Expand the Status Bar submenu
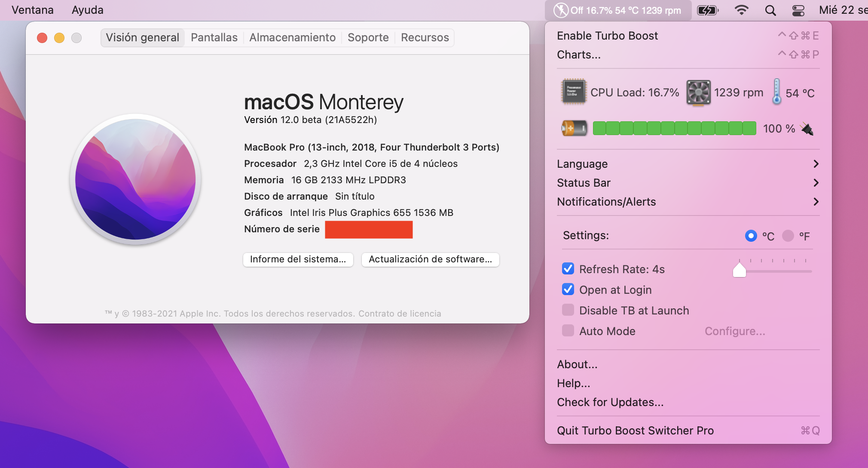This screenshot has width=868, height=468. (688, 183)
